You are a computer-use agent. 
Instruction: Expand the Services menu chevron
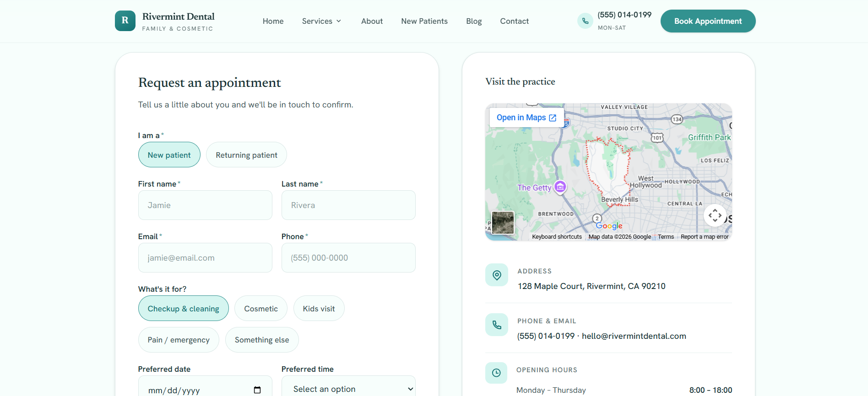tap(339, 21)
